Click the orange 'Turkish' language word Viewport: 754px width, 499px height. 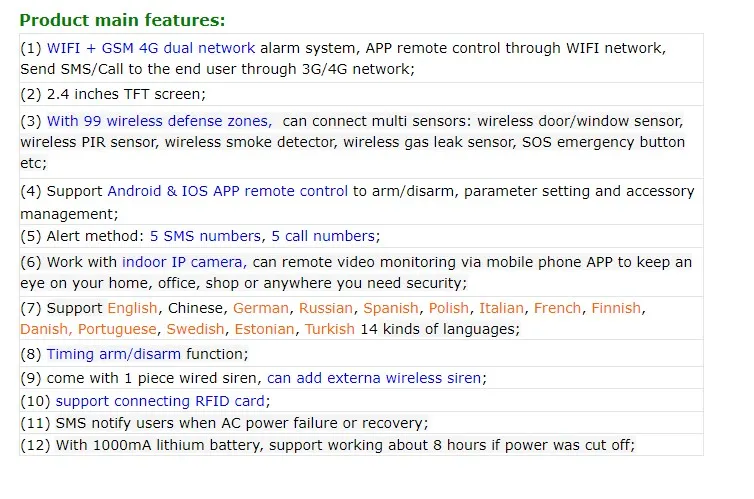click(329, 329)
